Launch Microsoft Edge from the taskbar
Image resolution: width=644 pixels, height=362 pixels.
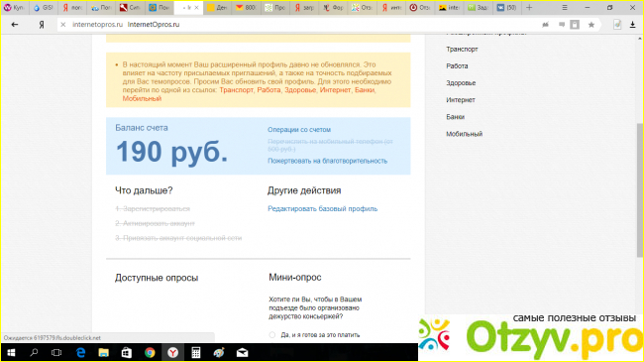tap(81, 352)
